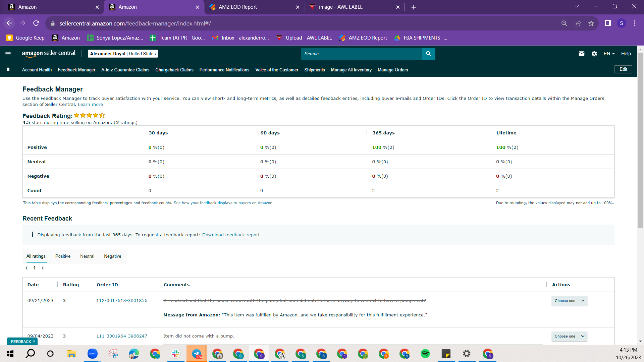This screenshot has width=644, height=362.
Task: Open the Inbox Gmail bookmark
Action: (240, 38)
